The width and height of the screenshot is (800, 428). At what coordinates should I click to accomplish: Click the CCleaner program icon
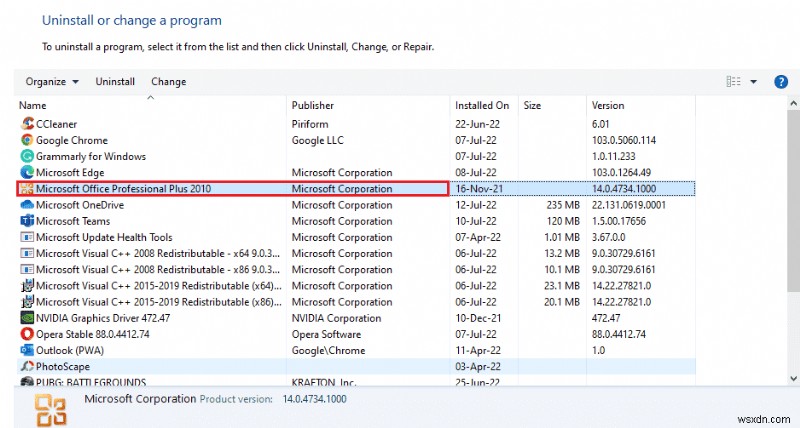click(27, 124)
